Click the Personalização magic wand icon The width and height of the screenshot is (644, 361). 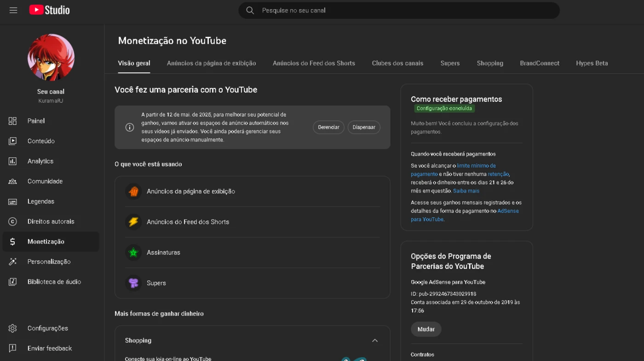pos(12,262)
